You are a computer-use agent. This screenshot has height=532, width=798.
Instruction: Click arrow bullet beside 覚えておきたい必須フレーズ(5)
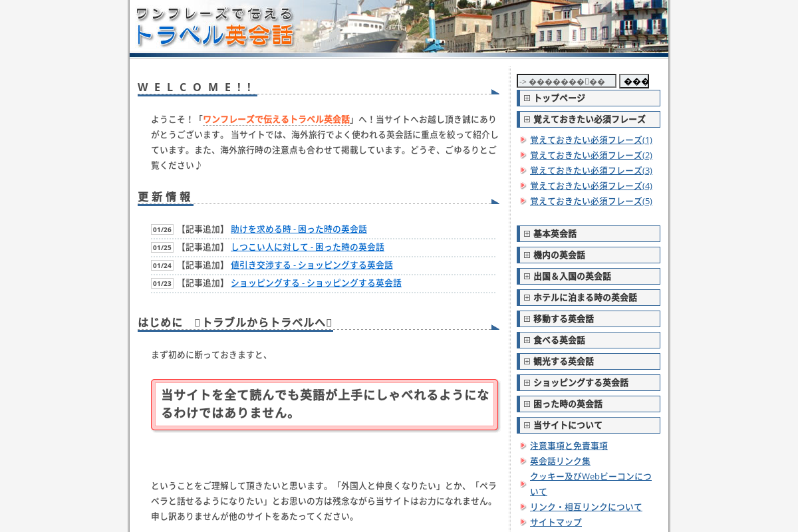[523, 201]
